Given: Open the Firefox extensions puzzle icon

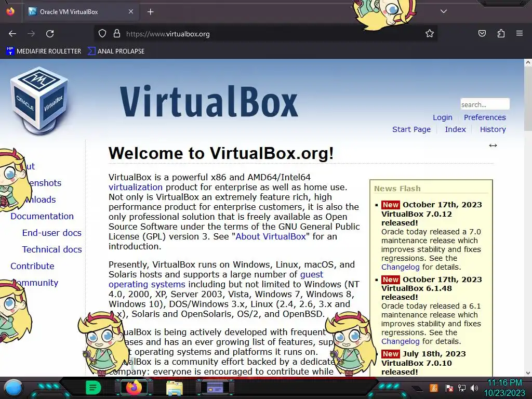Looking at the screenshot, I should (501, 33).
